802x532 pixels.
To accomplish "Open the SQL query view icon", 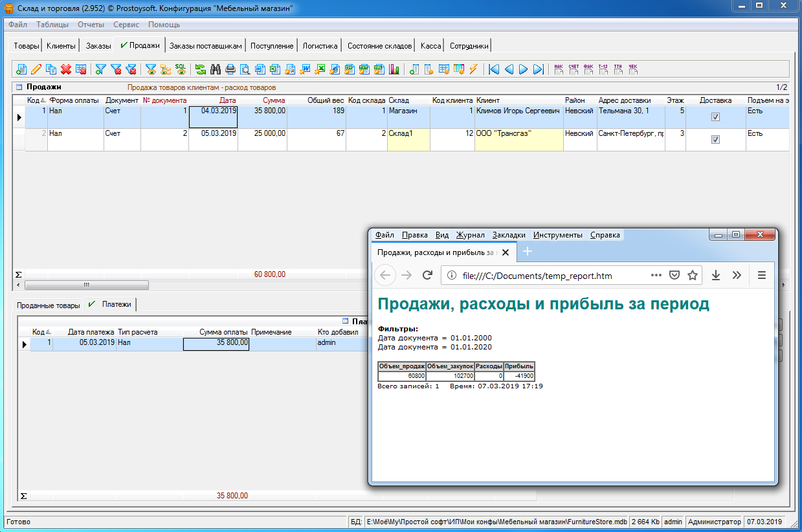I will (x=181, y=69).
